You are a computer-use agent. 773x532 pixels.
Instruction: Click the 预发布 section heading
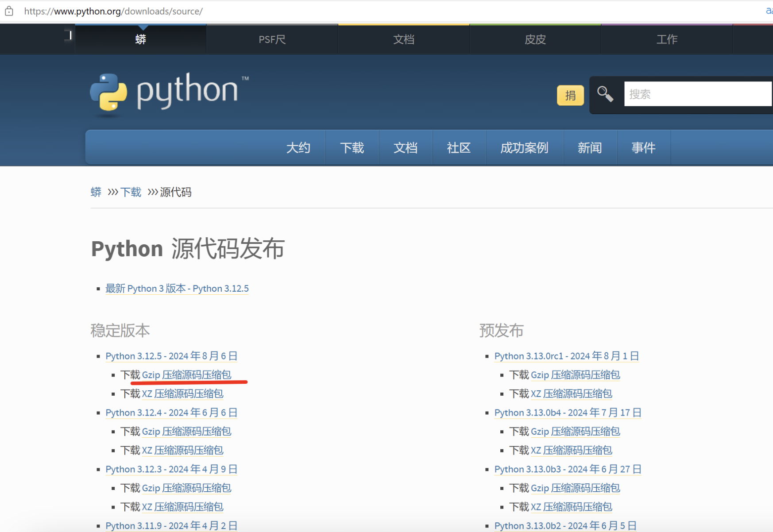(502, 331)
